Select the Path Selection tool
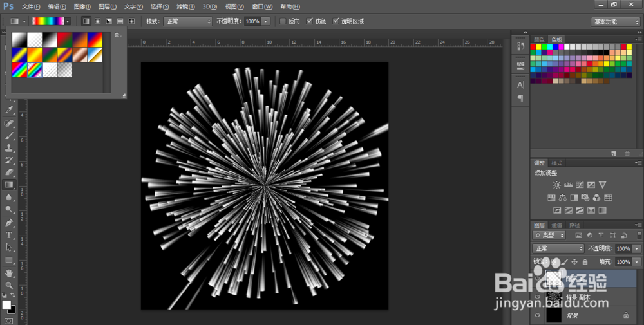This screenshot has height=325, width=644. 9,247
